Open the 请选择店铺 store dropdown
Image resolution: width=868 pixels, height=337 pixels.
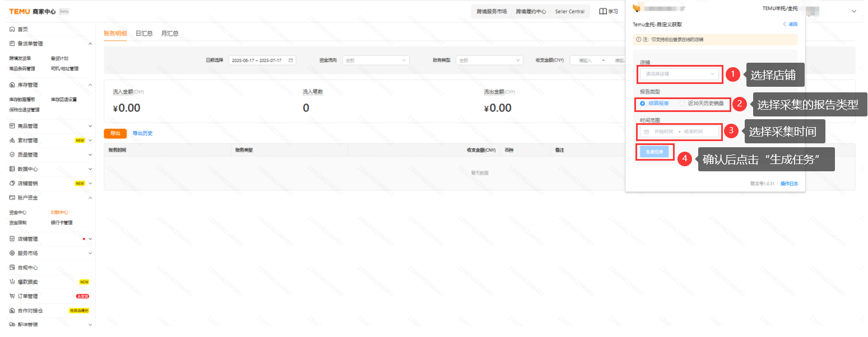click(x=680, y=73)
